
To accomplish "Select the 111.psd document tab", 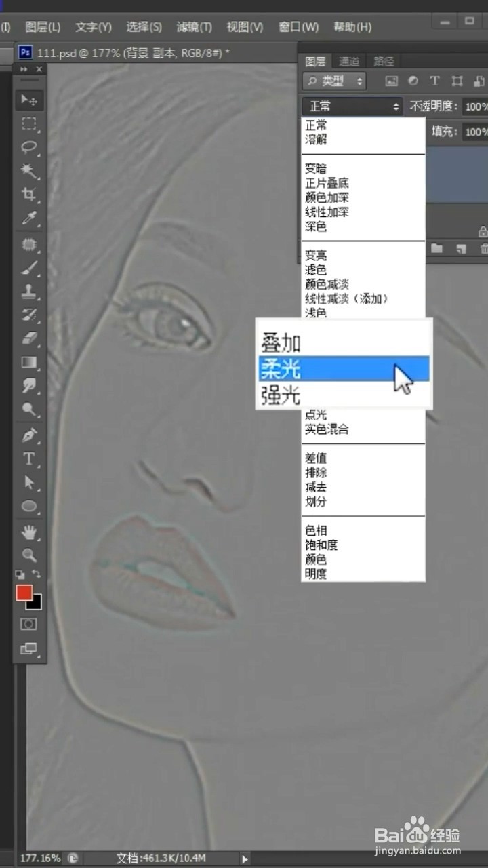I will point(125,52).
